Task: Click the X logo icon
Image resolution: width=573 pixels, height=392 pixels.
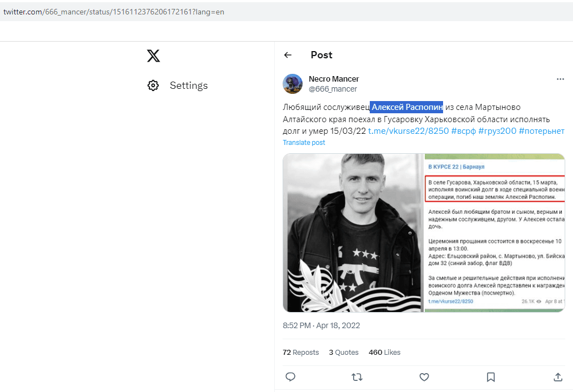Action: pos(153,56)
